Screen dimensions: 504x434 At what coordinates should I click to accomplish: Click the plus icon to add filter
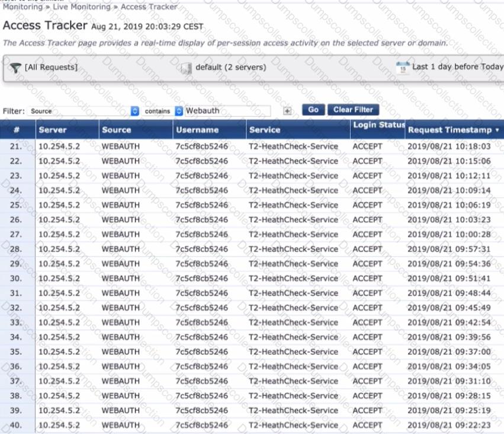[x=287, y=111]
